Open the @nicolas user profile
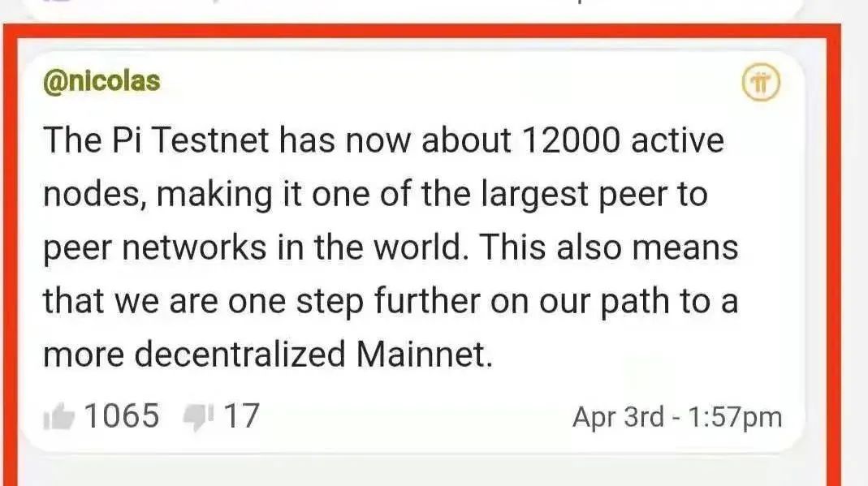 point(101,82)
